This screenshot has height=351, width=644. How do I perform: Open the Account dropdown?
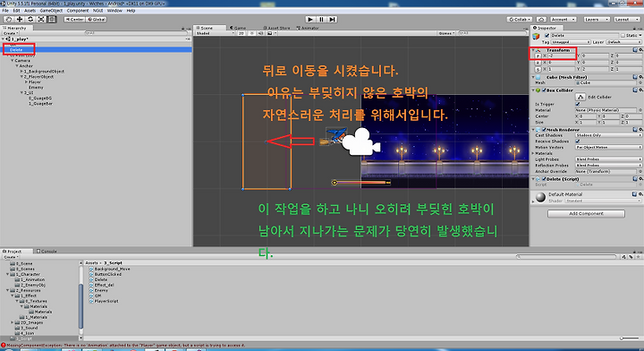click(563, 20)
